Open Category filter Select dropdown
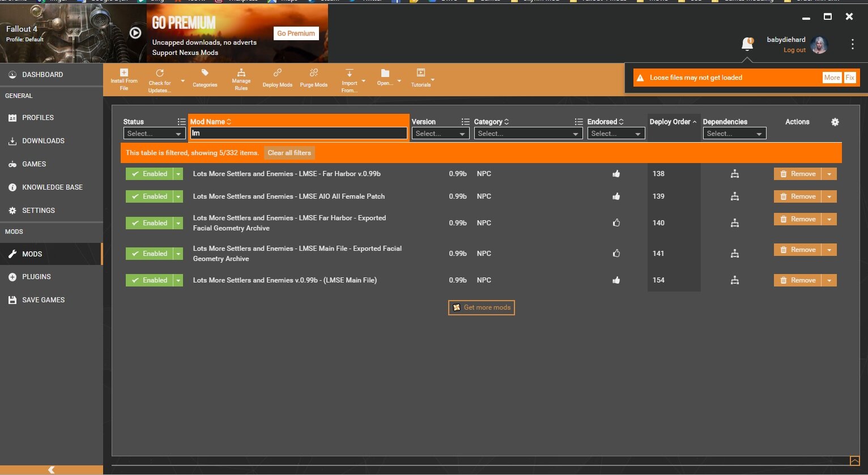Screen dimensions: 868x475 (x=528, y=134)
